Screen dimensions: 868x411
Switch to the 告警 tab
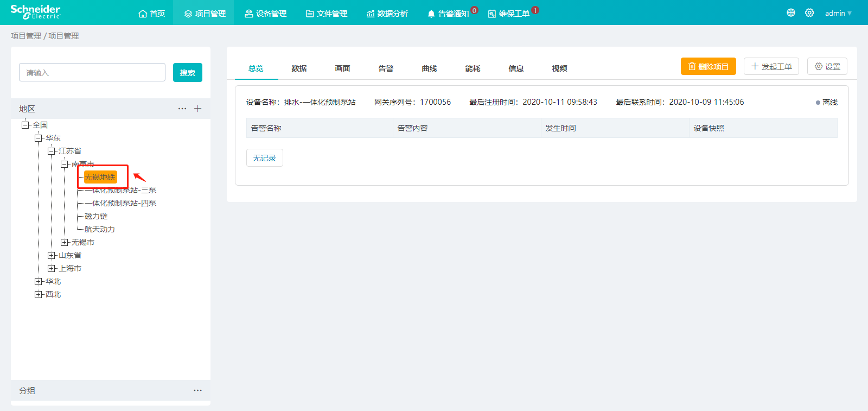[x=386, y=68]
